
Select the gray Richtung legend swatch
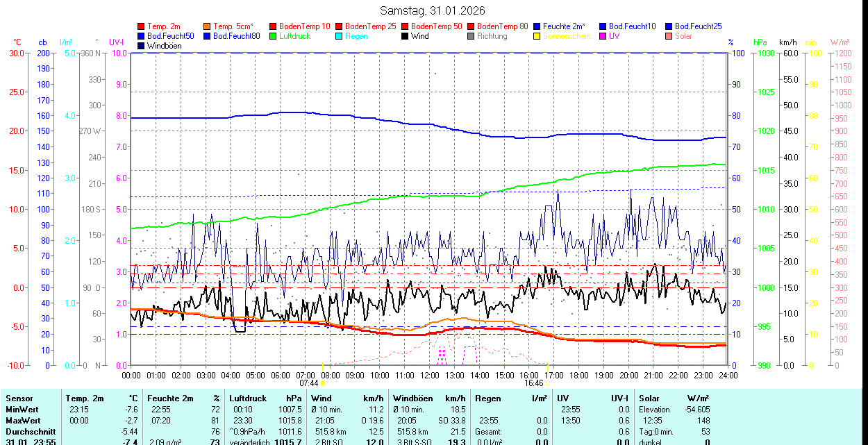click(471, 36)
